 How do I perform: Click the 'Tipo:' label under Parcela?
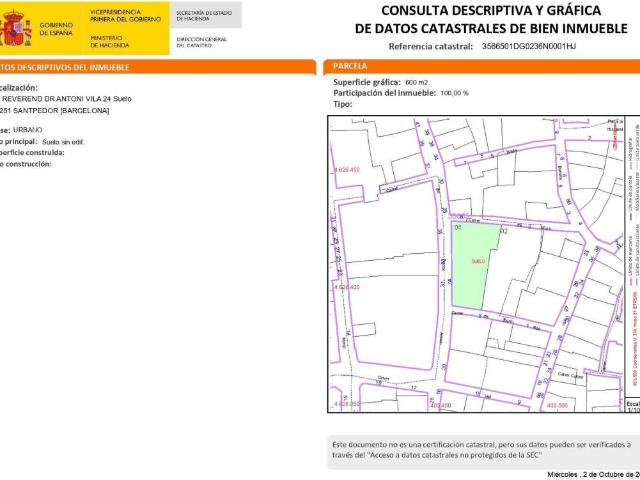click(x=342, y=104)
